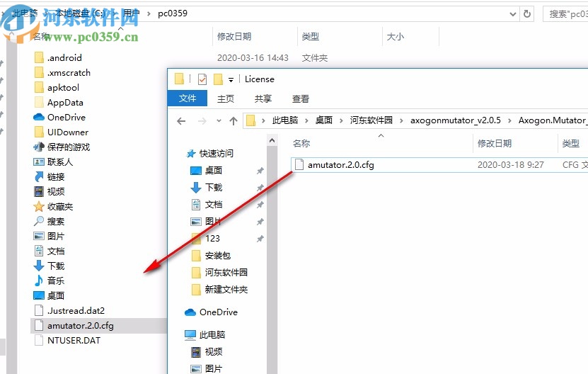Switch to the 查看 ribbon tab
Screen dimensions: 588x374
point(301,98)
